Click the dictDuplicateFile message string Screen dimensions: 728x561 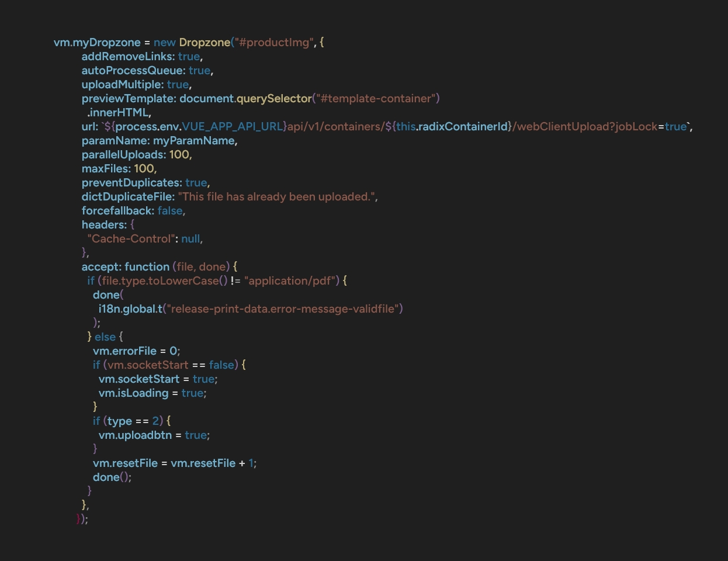point(276,197)
